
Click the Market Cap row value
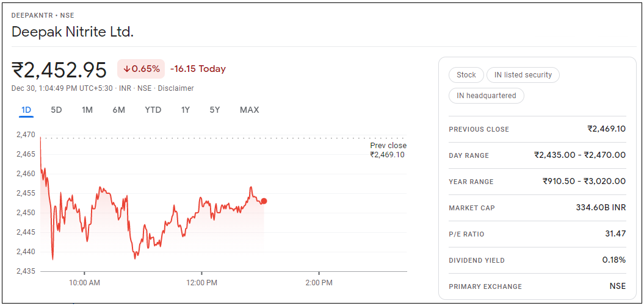tap(601, 208)
